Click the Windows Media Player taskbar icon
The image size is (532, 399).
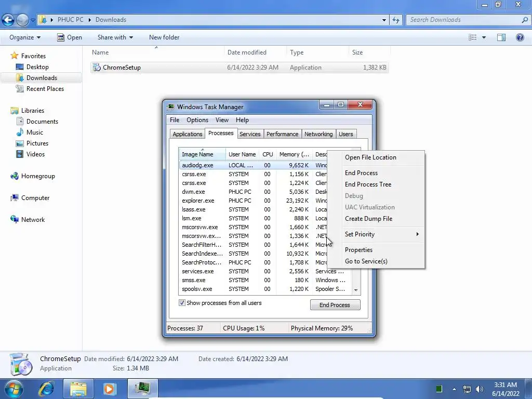point(109,389)
